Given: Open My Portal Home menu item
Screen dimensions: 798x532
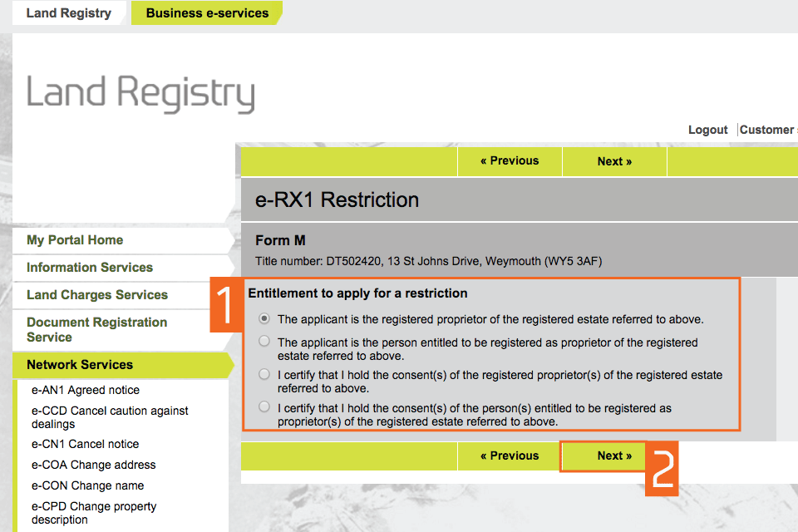Looking at the screenshot, I should (x=75, y=240).
